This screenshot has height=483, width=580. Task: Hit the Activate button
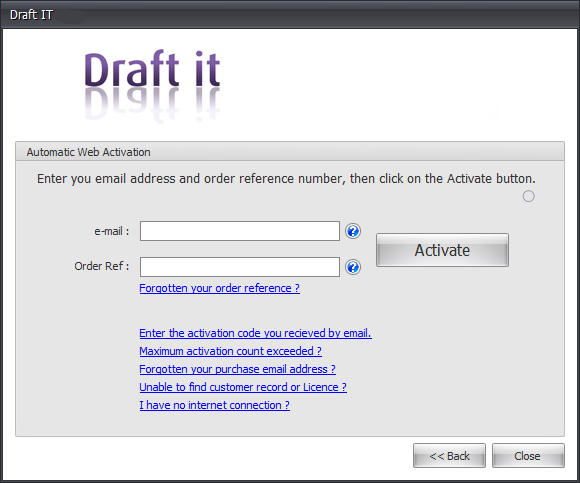click(442, 250)
